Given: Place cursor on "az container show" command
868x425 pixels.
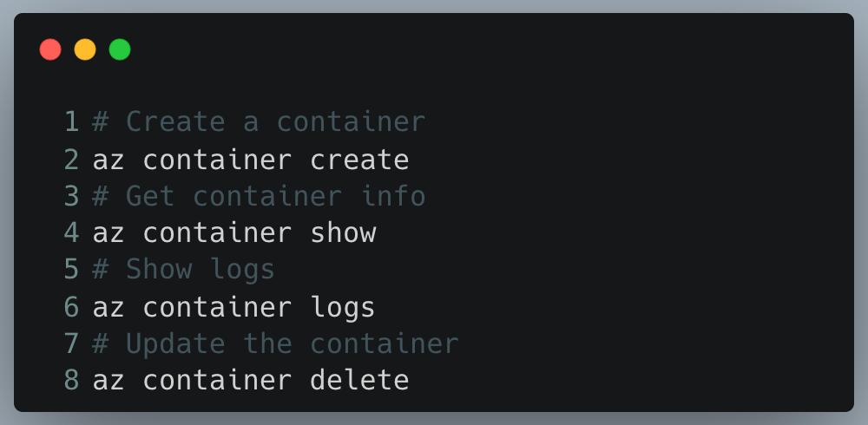Looking at the screenshot, I should [x=233, y=233].
